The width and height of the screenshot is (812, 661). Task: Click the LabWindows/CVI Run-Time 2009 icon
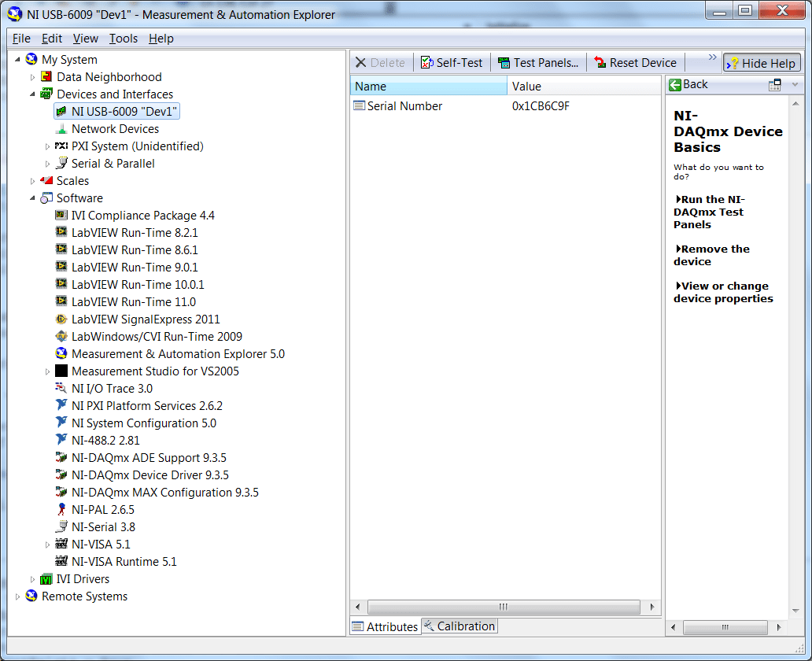(x=61, y=336)
